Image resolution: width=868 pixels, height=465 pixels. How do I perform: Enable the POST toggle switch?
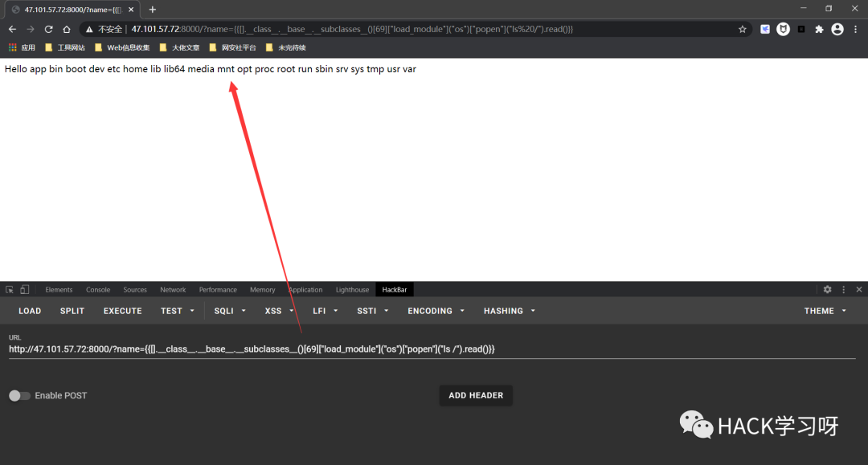[19, 396]
